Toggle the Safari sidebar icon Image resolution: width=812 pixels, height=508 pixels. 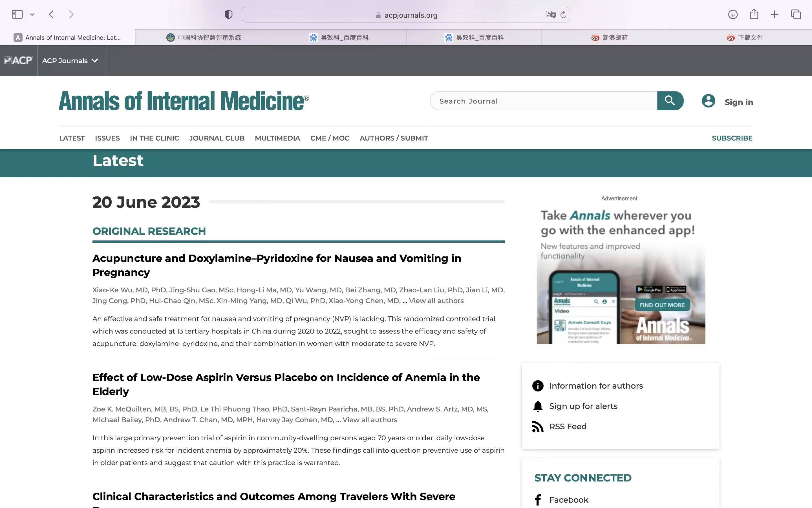[x=17, y=14]
